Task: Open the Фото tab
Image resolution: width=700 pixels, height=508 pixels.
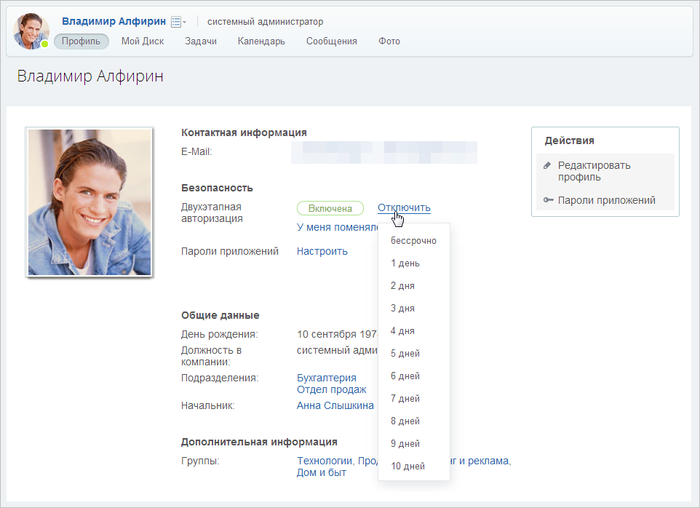Action: pyautogui.click(x=389, y=41)
